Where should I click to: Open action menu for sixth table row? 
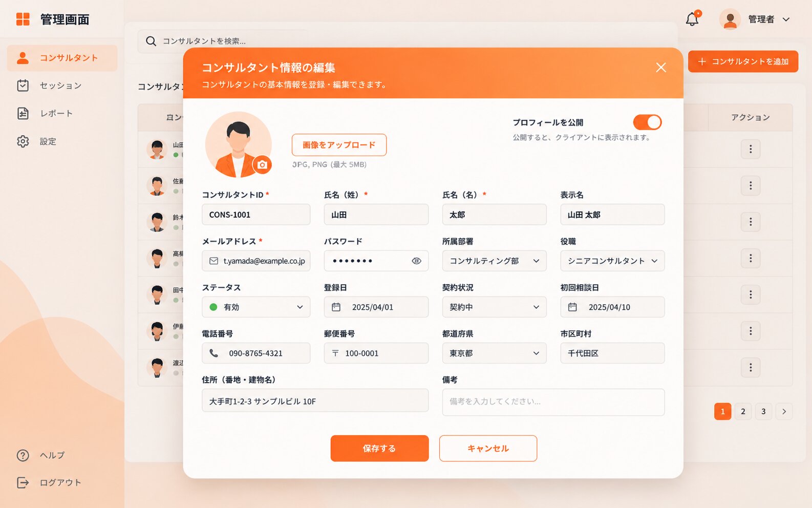click(751, 331)
